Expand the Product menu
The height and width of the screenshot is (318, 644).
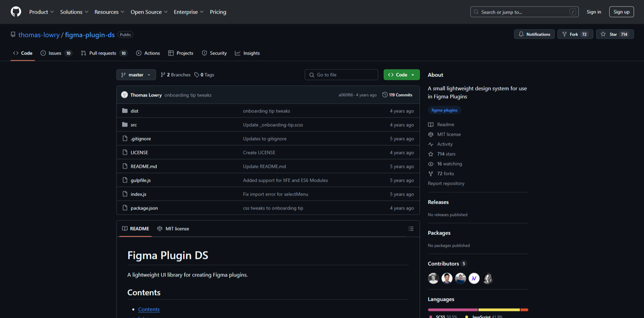(41, 12)
